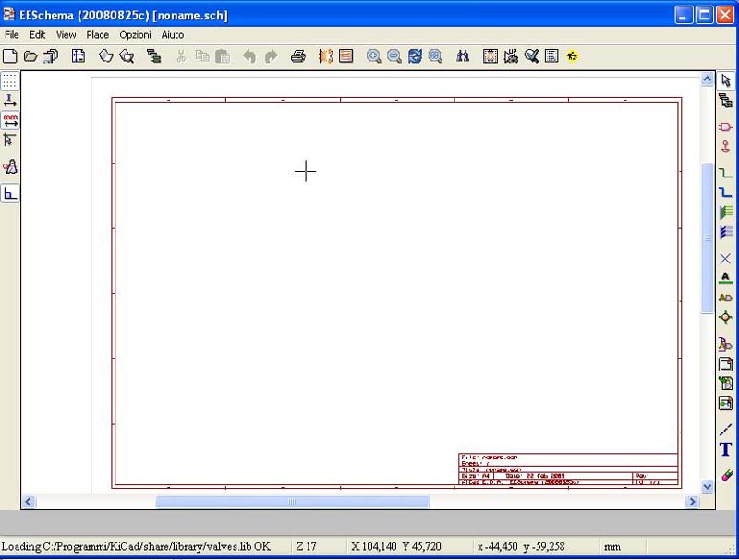
Task: Select wire-to-bus entry tool
Action: coord(726,213)
